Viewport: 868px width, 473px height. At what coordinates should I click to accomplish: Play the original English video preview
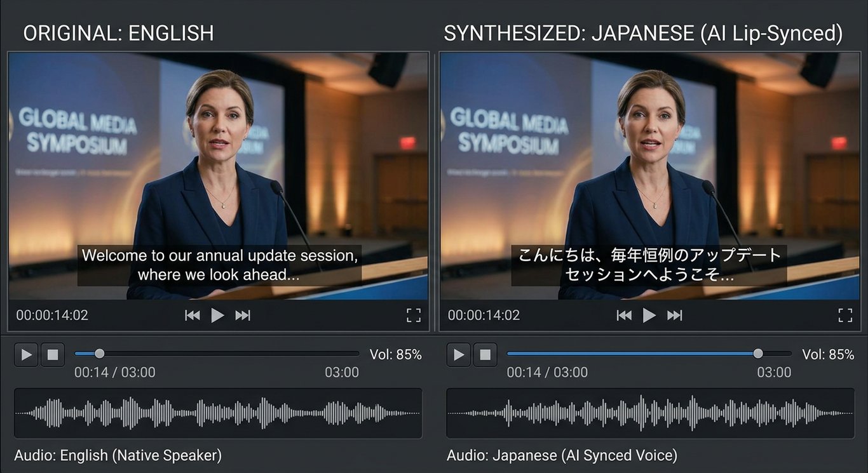(217, 315)
